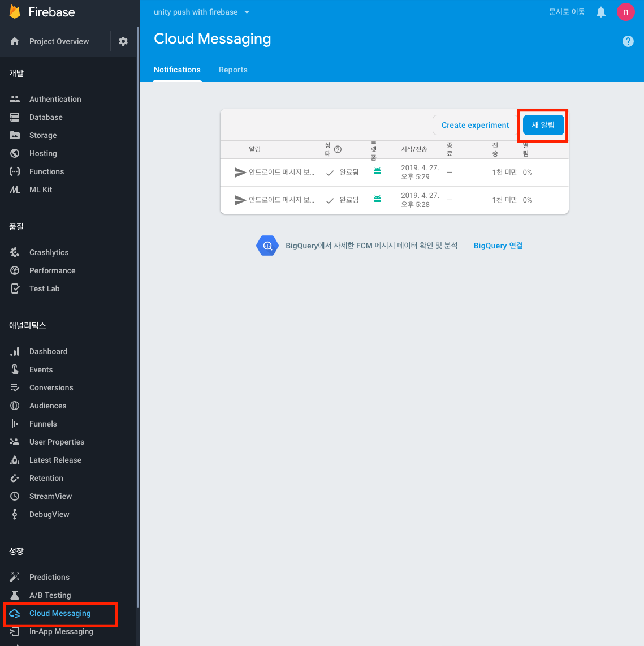The image size is (644, 646).
Task: Click the Android icon in 5:29 row
Action: coord(377,171)
